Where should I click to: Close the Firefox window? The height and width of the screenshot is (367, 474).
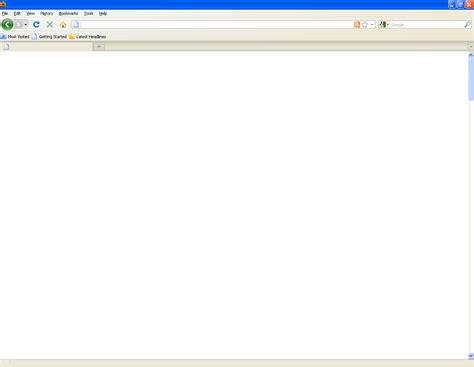[x=469, y=4]
